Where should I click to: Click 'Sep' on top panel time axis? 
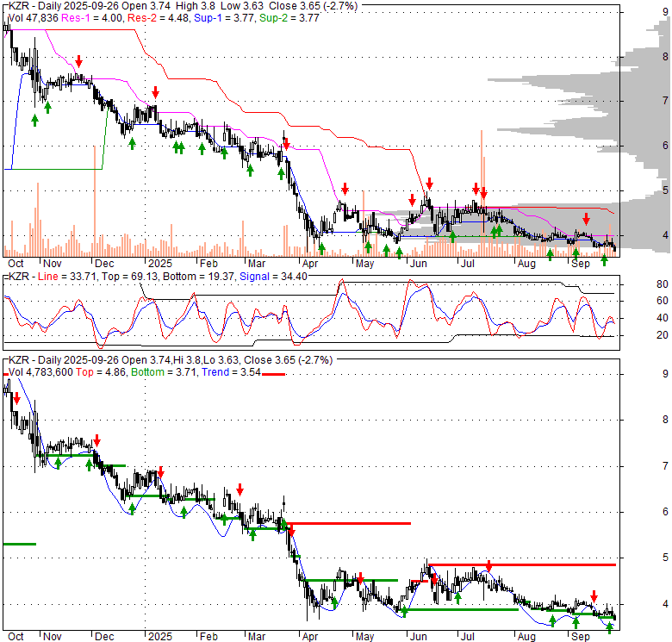pyautogui.click(x=581, y=264)
